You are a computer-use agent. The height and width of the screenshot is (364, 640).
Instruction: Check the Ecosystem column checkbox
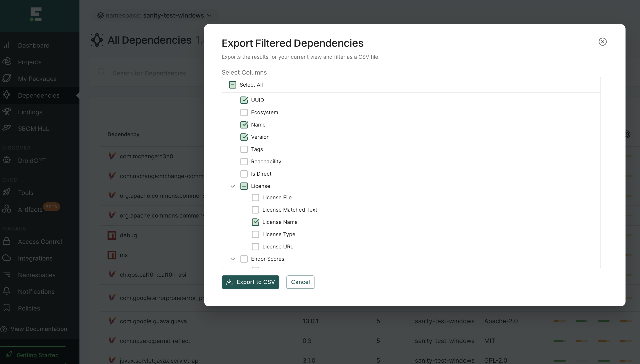(x=244, y=112)
